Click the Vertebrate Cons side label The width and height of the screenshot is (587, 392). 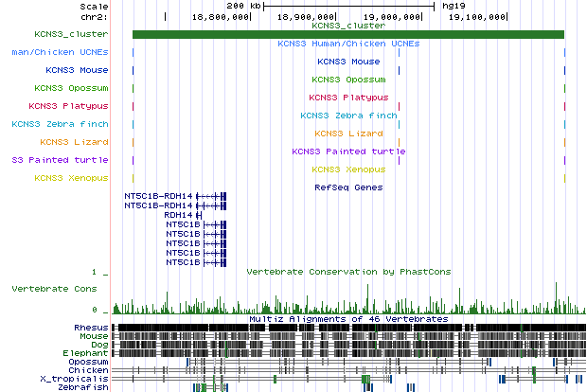[54, 288]
